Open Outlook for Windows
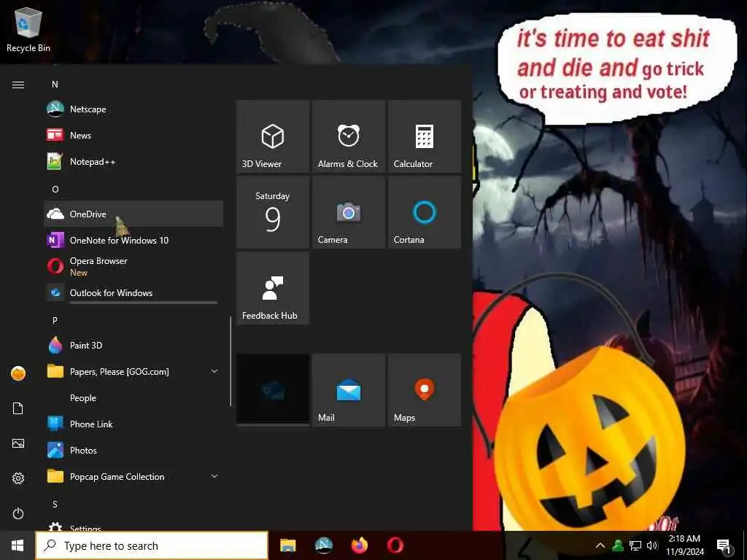Viewport: 747px width, 560px height. pos(133,292)
